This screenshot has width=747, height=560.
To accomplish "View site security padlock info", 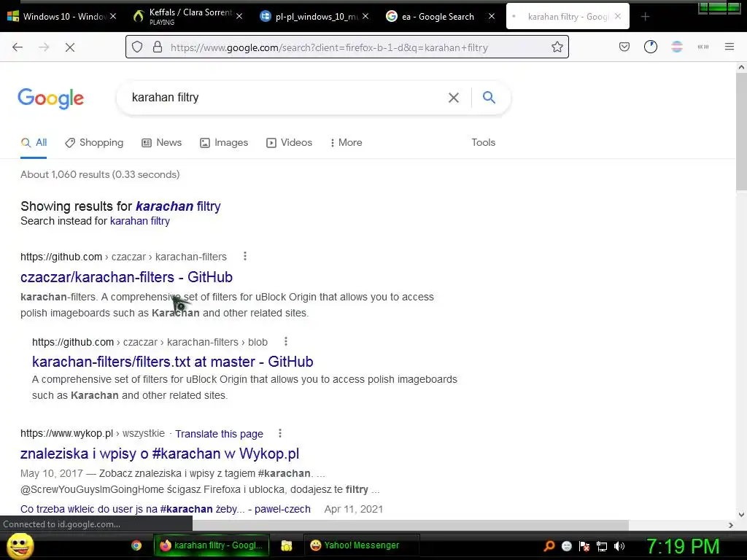I will (158, 47).
